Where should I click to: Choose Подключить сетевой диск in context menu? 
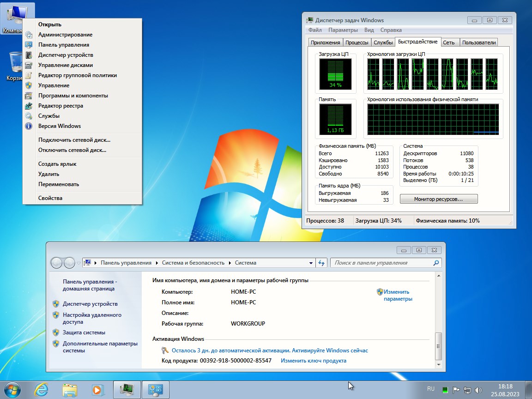click(x=83, y=140)
